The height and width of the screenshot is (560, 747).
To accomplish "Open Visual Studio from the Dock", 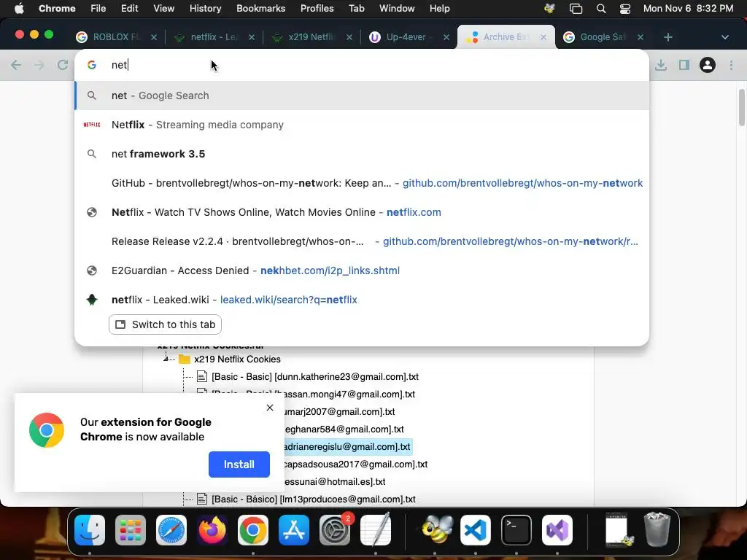I will point(557,530).
